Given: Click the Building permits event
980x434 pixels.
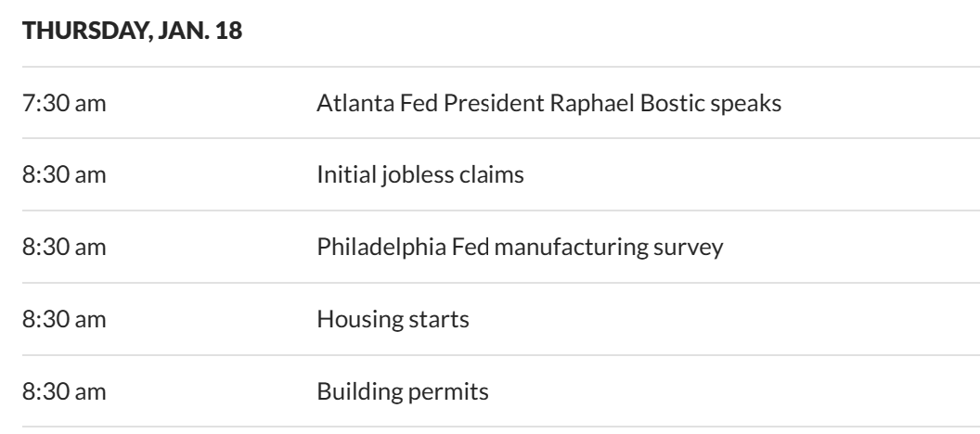Looking at the screenshot, I should click(x=405, y=392).
